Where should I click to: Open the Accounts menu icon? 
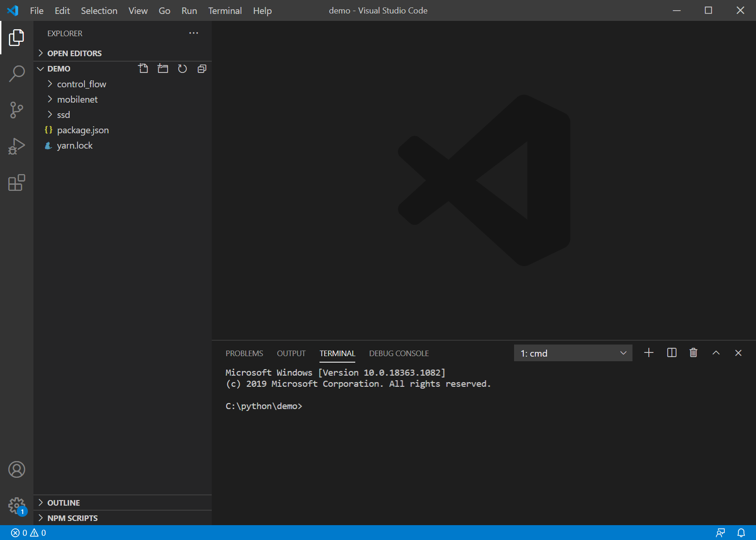pos(17,469)
